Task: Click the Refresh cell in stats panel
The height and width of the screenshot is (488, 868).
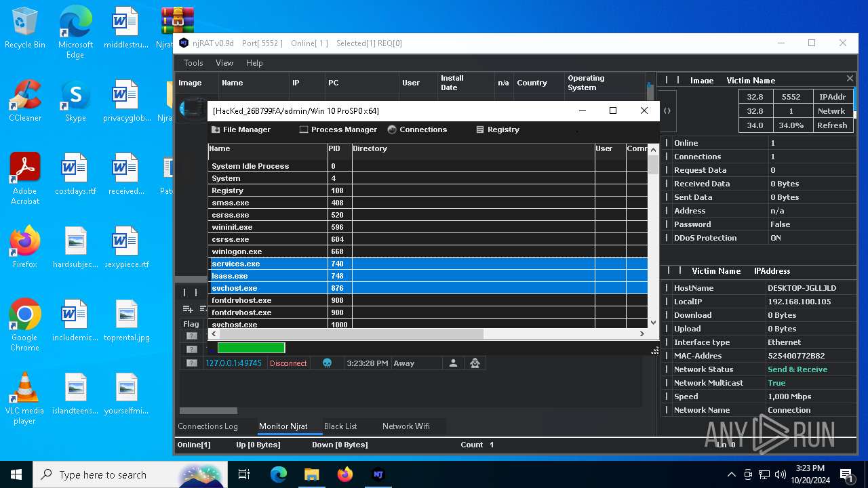Action: pos(831,125)
